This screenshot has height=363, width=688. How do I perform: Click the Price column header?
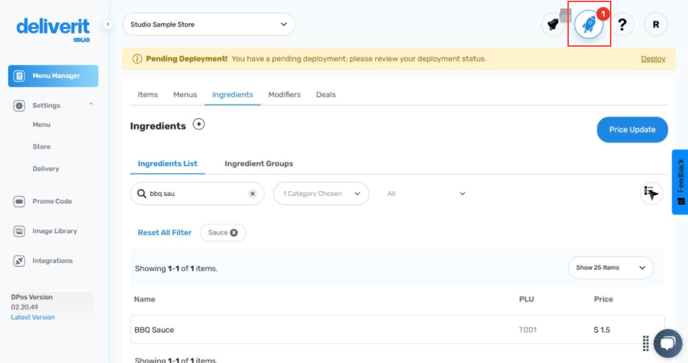coord(603,299)
